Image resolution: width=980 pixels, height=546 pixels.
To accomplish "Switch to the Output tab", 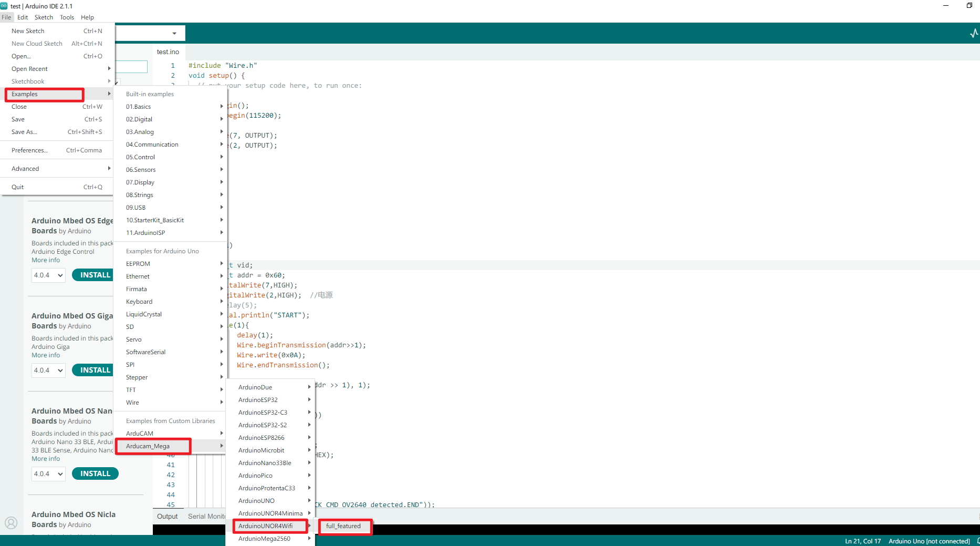I will [x=167, y=517].
